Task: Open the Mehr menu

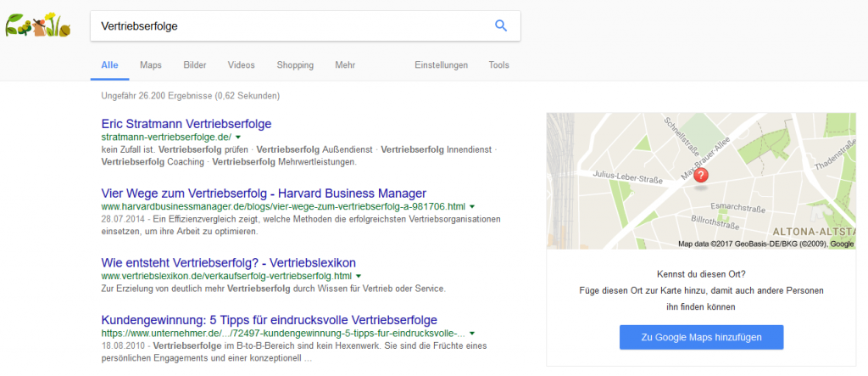Action: pyautogui.click(x=345, y=65)
